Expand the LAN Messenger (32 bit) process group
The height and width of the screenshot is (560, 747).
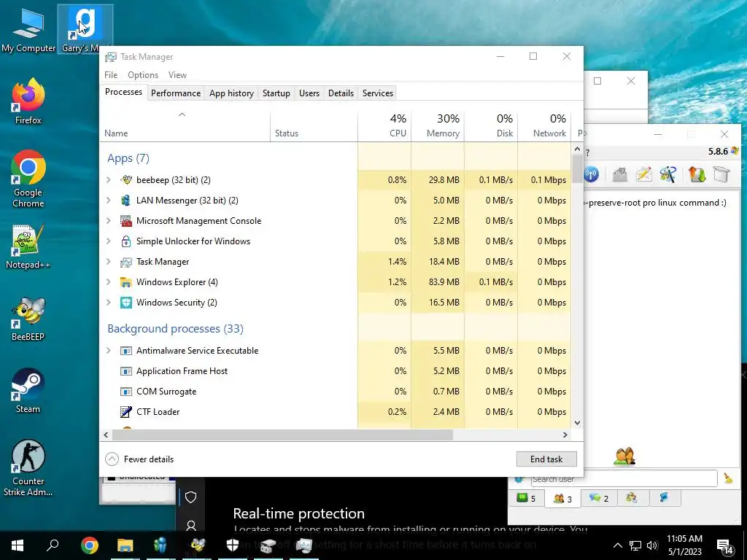coord(109,201)
